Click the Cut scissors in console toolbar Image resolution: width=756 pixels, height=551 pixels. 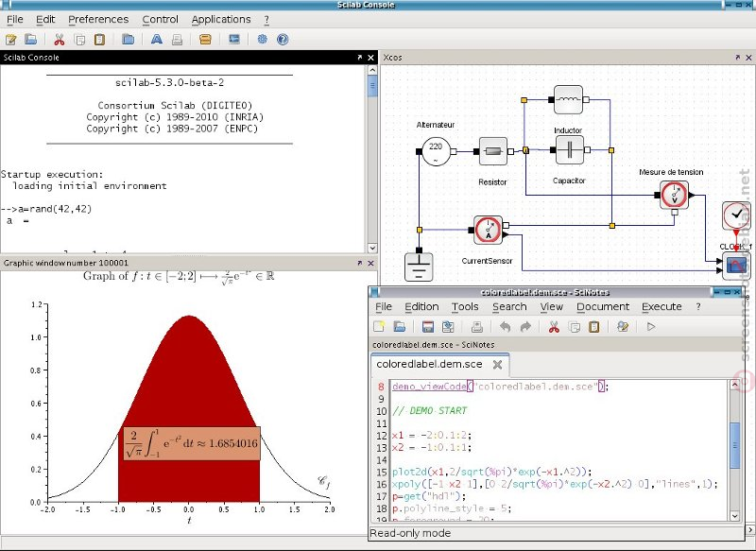pyautogui.click(x=60, y=39)
